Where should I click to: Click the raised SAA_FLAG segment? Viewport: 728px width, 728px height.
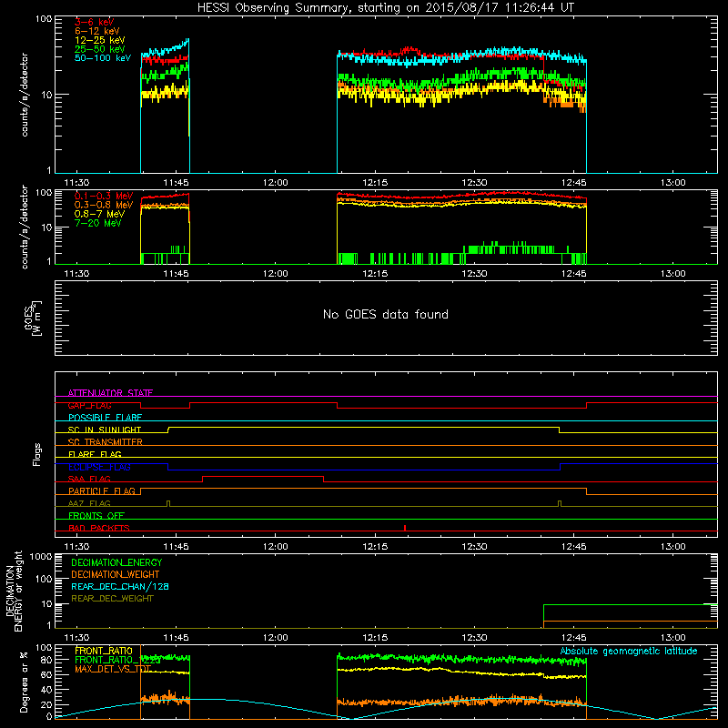point(263,476)
